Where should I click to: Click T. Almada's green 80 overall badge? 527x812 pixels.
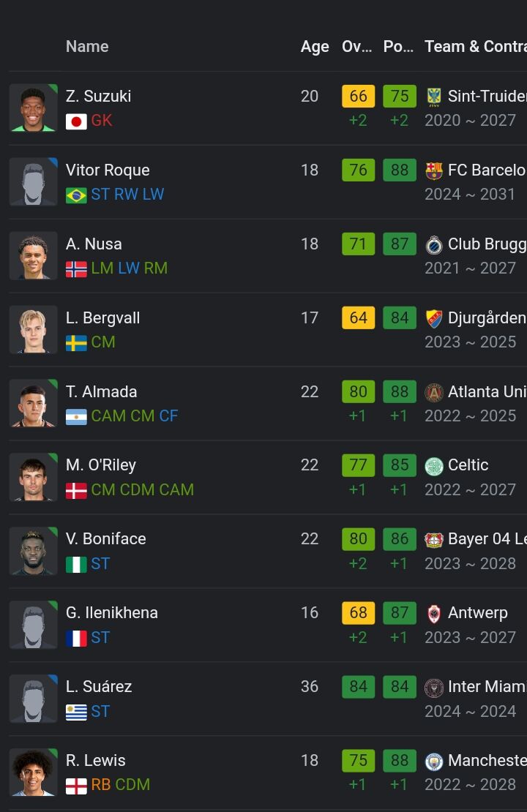[x=358, y=391]
